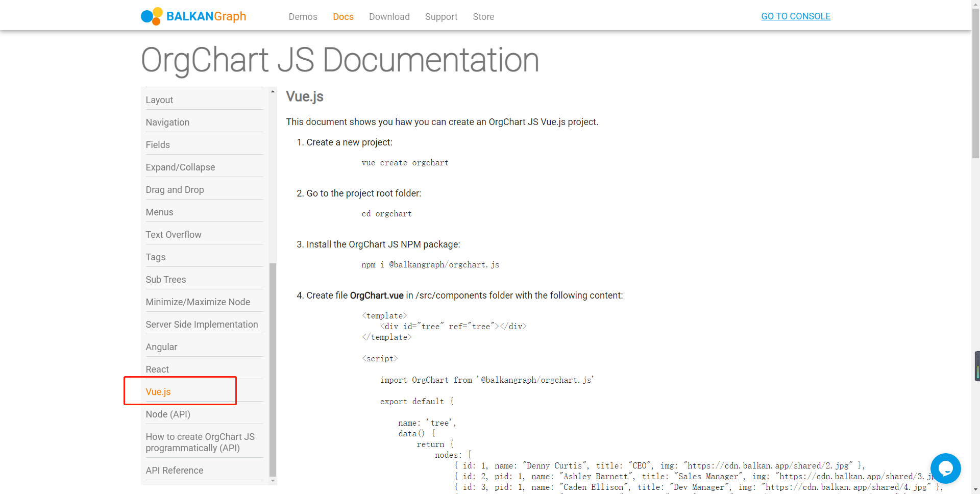Open How to create OrgChart JS programmatically

[204, 442]
